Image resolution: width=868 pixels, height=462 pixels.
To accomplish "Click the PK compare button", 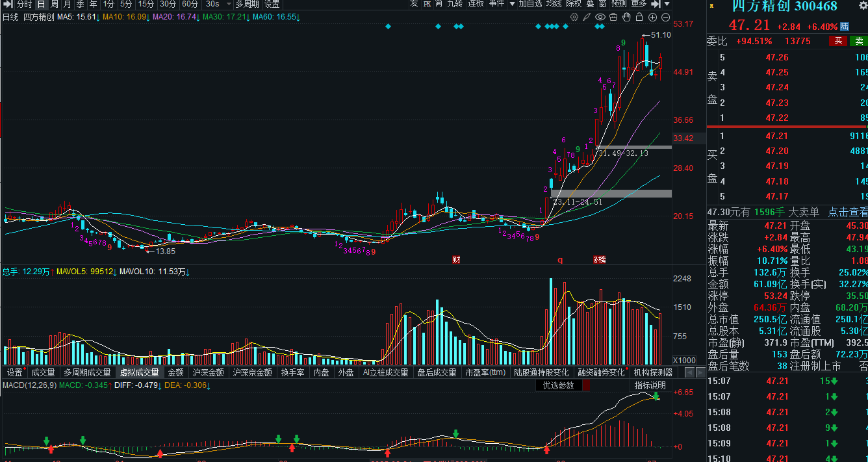I will point(427,4).
